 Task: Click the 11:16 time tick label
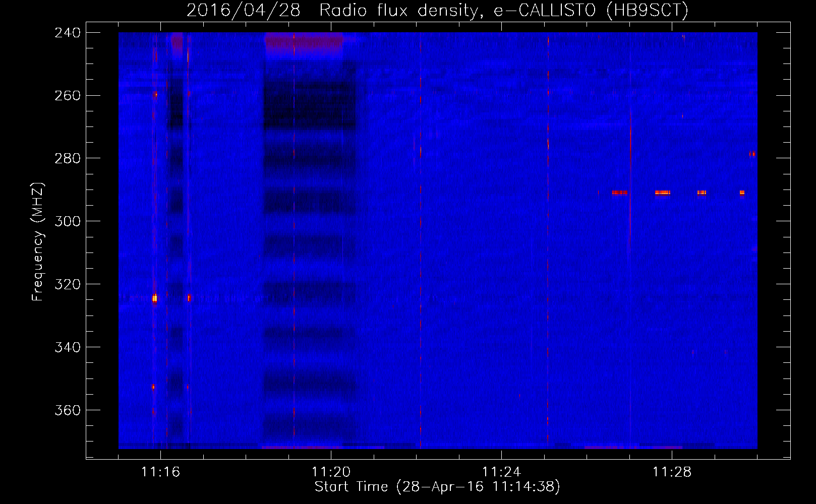tap(160, 472)
